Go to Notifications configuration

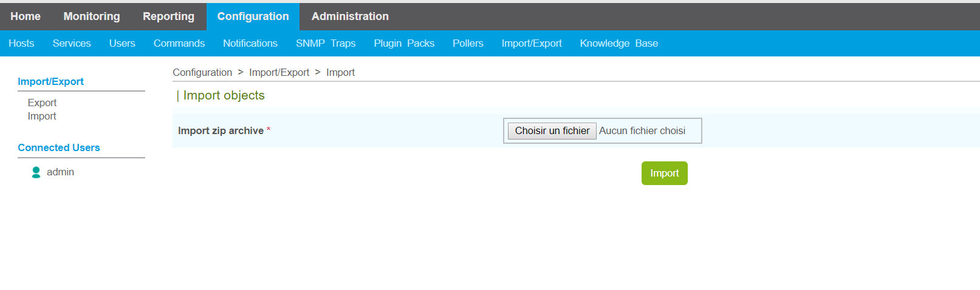250,44
